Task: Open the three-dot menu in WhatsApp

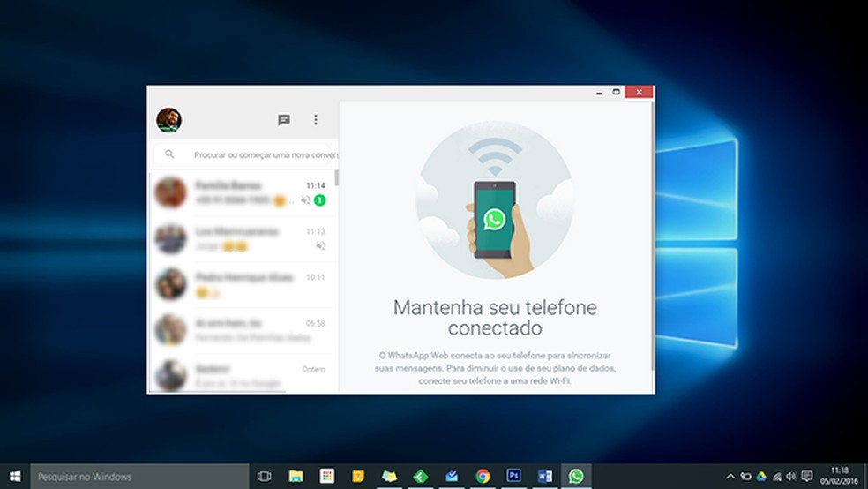Action: [316, 120]
